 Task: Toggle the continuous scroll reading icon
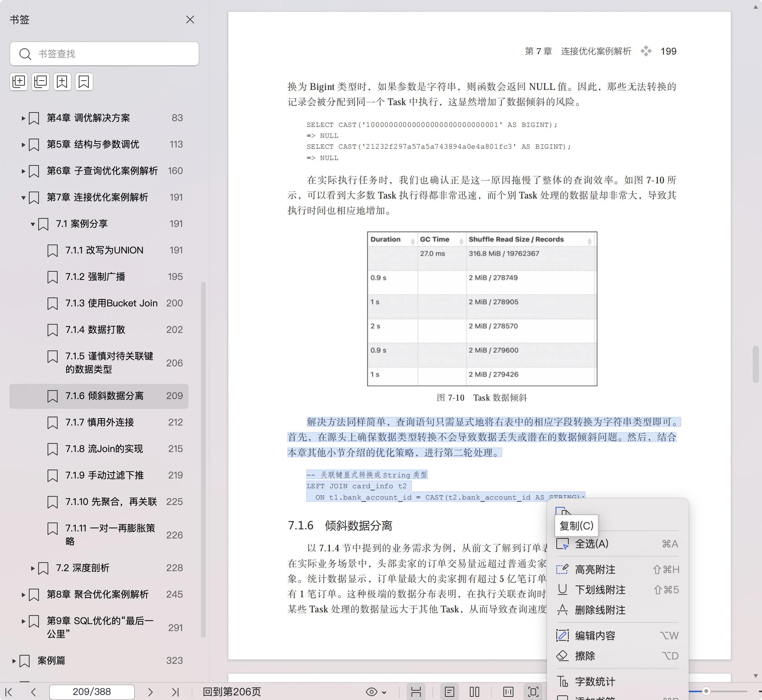(x=508, y=692)
